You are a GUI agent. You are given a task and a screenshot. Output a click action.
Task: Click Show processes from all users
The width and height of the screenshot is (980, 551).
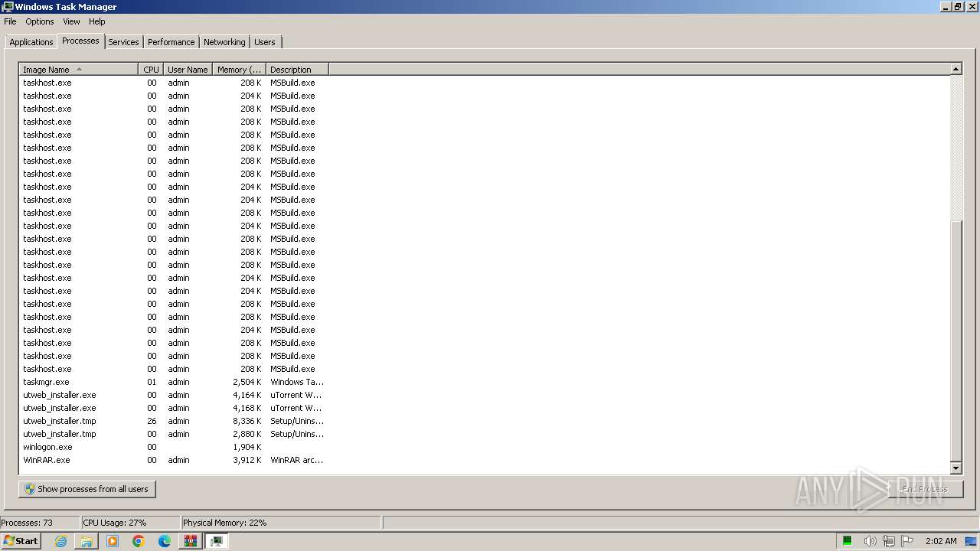(87, 489)
